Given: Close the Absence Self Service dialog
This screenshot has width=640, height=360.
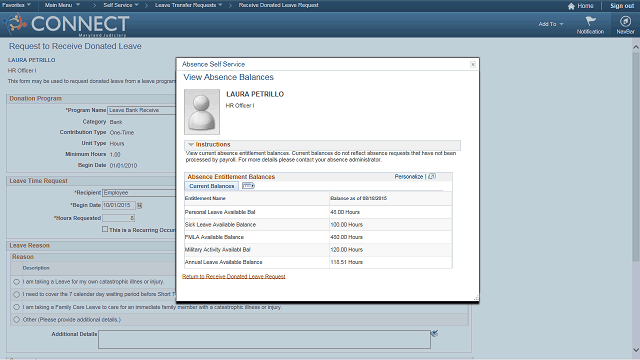Looking at the screenshot, I should tap(473, 64).
